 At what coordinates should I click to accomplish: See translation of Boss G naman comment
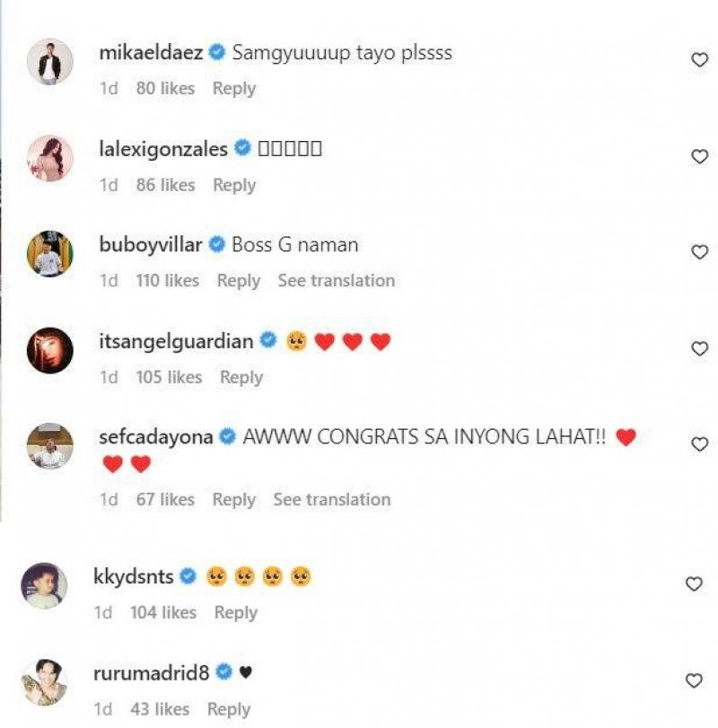[337, 280]
